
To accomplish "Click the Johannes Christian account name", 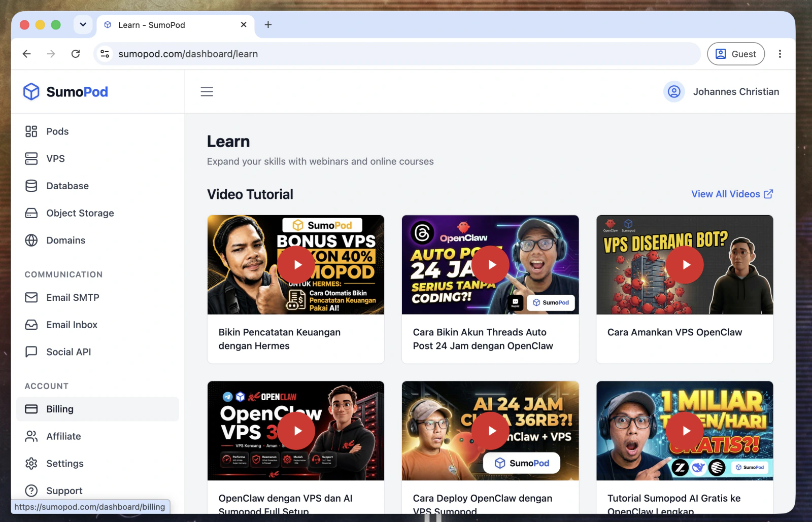I will [736, 92].
